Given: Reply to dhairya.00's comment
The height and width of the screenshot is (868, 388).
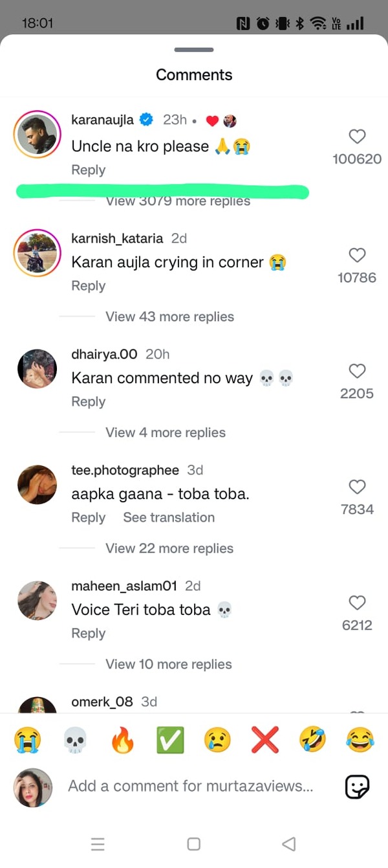Looking at the screenshot, I should pos(88,401).
